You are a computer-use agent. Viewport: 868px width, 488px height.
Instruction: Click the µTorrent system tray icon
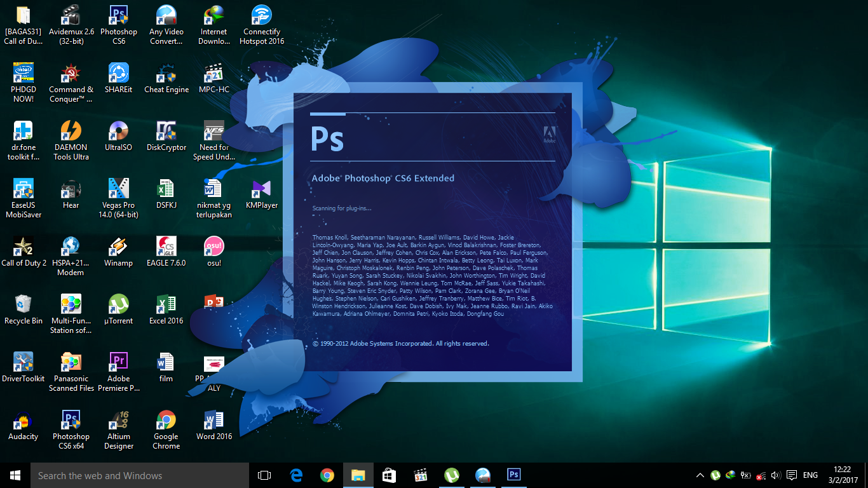pos(715,475)
